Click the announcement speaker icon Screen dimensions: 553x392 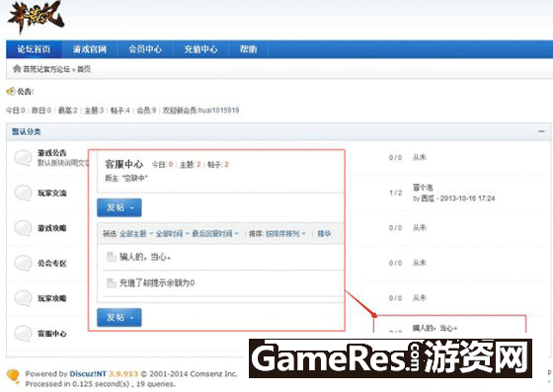coord(11,92)
